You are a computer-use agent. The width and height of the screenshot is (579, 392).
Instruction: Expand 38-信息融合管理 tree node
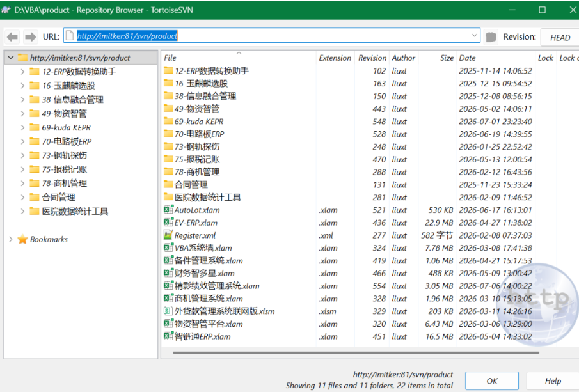point(22,100)
